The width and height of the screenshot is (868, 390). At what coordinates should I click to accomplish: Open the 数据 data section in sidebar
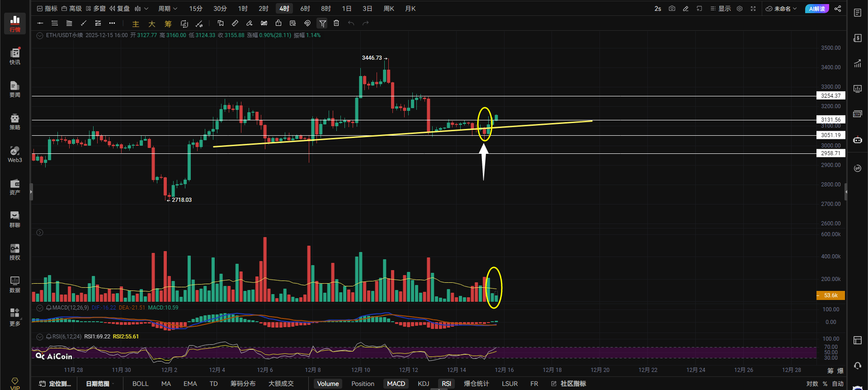(x=15, y=284)
